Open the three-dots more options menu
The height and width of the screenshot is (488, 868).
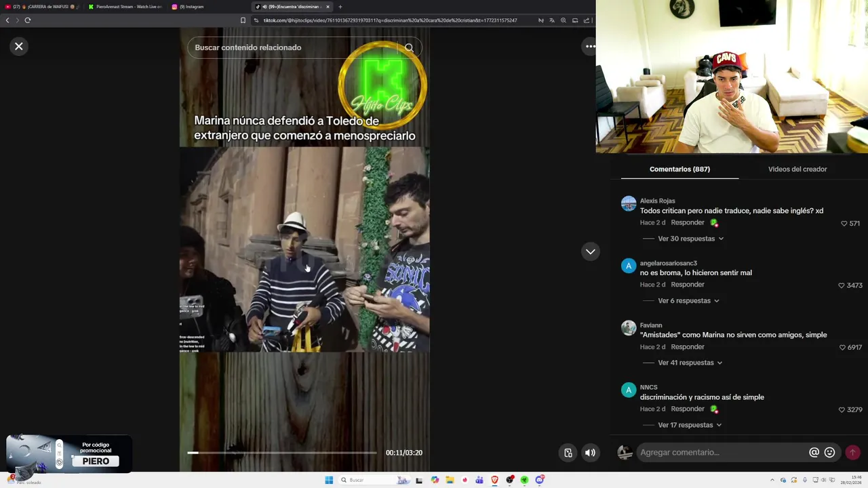pos(590,46)
